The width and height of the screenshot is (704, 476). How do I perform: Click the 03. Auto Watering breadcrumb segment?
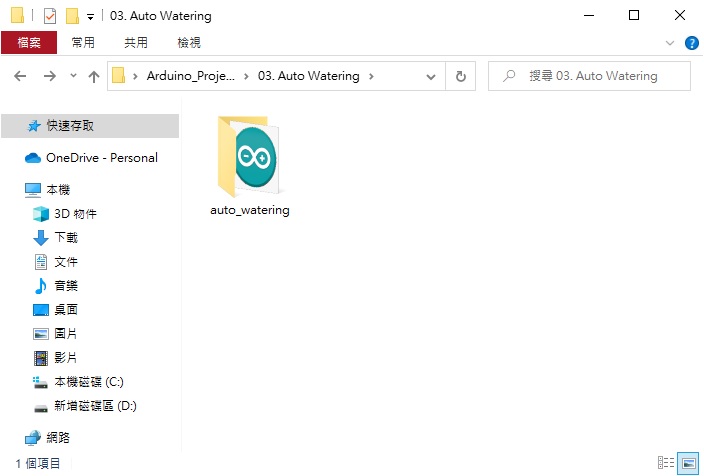[x=308, y=76]
